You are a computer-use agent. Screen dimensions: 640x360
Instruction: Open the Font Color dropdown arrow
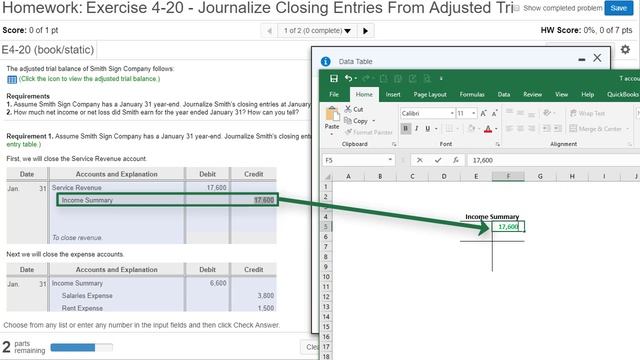click(x=496, y=129)
